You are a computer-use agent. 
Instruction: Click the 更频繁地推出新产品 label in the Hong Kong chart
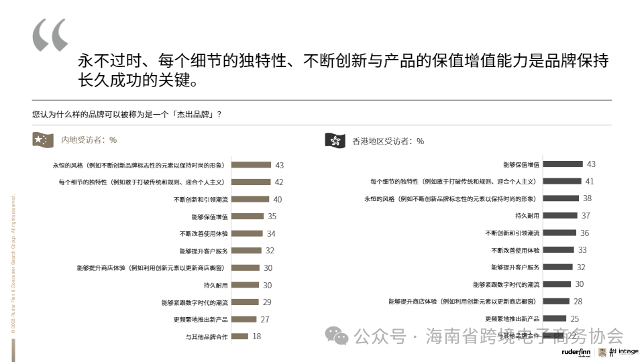click(x=512, y=318)
